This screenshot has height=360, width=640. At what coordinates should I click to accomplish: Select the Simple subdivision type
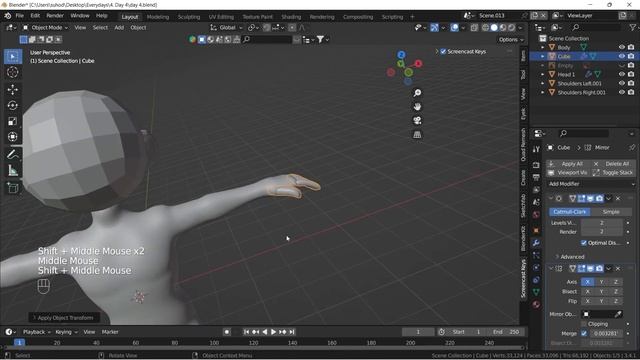click(x=611, y=212)
